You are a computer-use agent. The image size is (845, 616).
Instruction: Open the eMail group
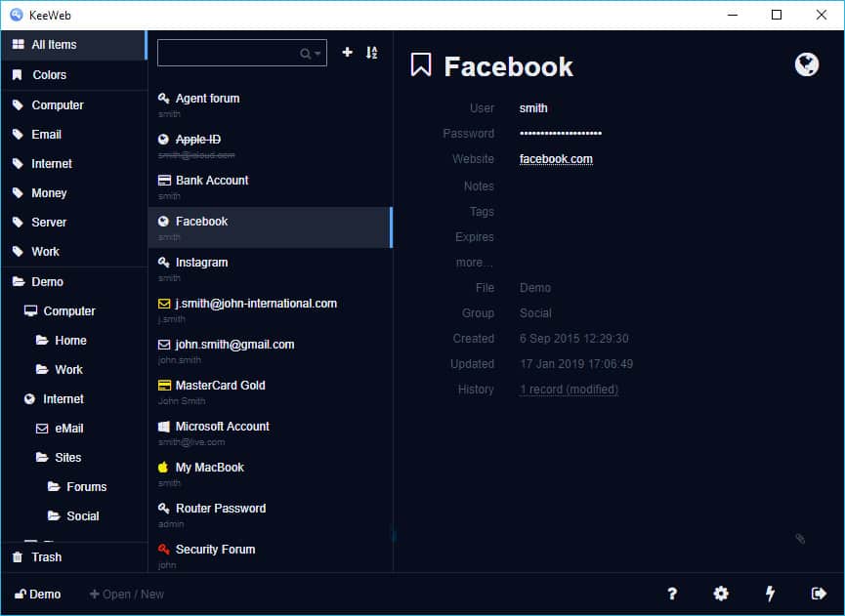(x=74, y=429)
